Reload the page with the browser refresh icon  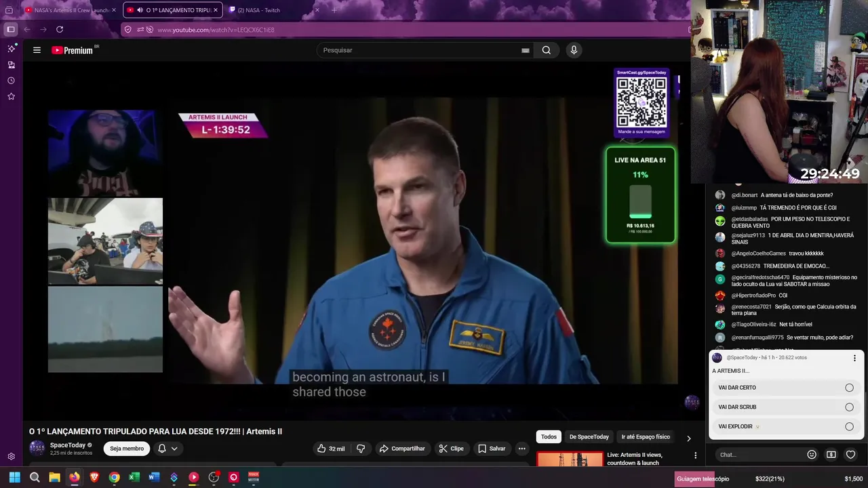[60, 30]
